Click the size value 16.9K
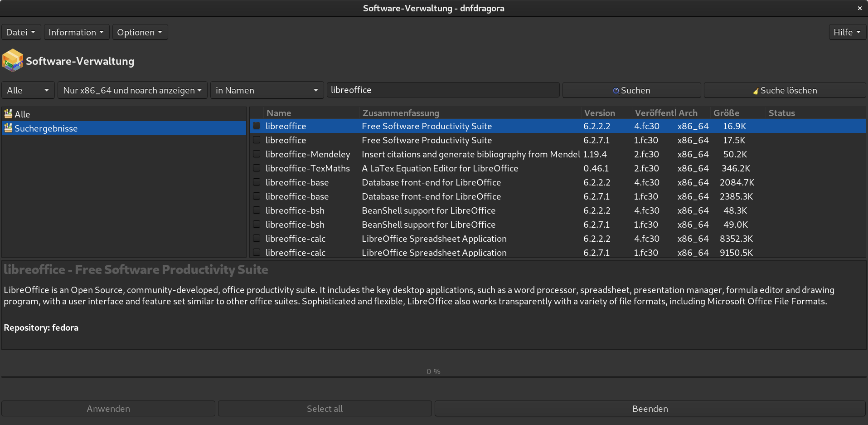Screen dimensions: 868x425 [734, 126]
